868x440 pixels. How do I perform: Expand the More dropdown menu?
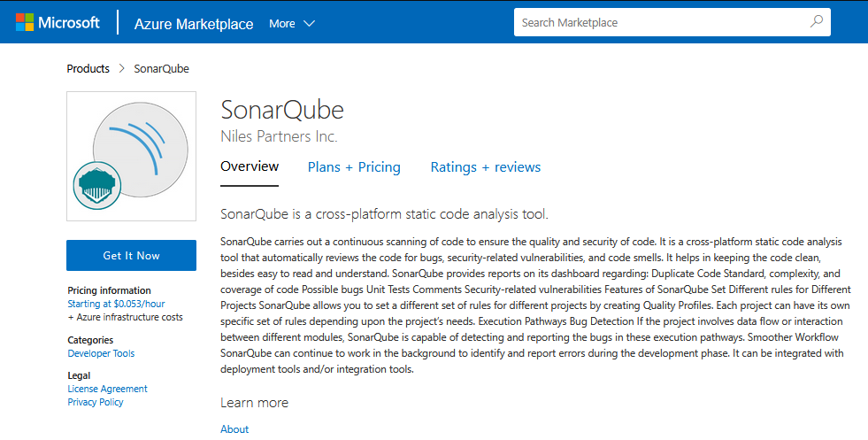point(292,24)
